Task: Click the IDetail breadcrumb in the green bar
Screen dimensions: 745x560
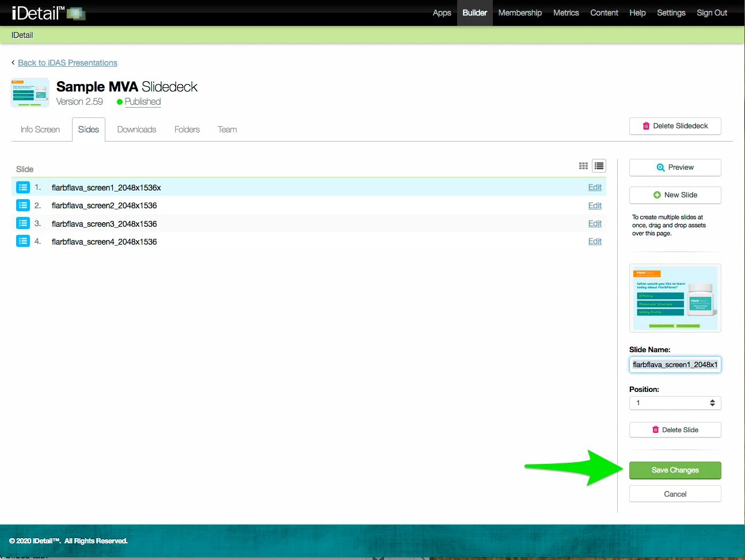Action: [x=22, y=35]
